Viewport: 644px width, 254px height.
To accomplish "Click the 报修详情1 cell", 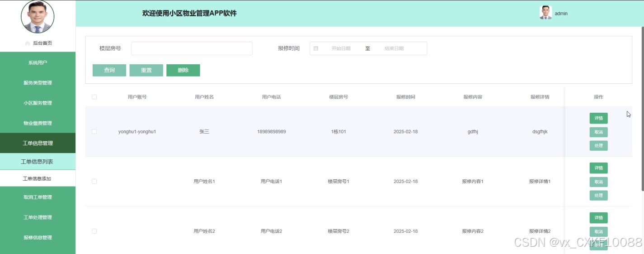I will pos(540,182).
